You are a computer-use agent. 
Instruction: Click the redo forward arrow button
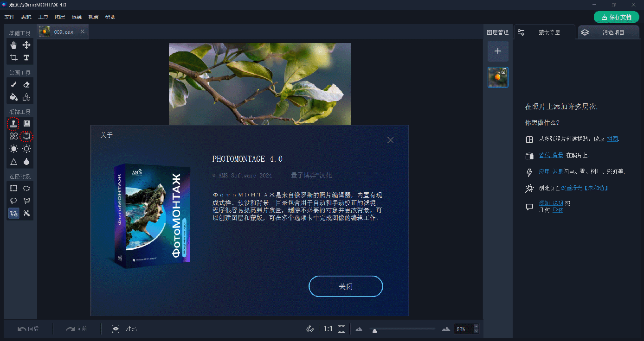76,329
